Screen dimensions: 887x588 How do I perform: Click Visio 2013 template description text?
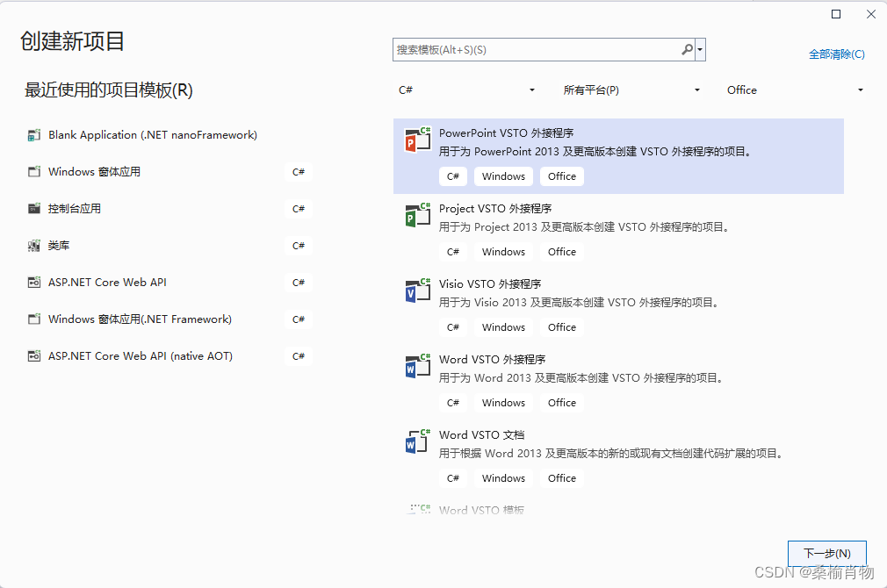click(x=580, y=303)
